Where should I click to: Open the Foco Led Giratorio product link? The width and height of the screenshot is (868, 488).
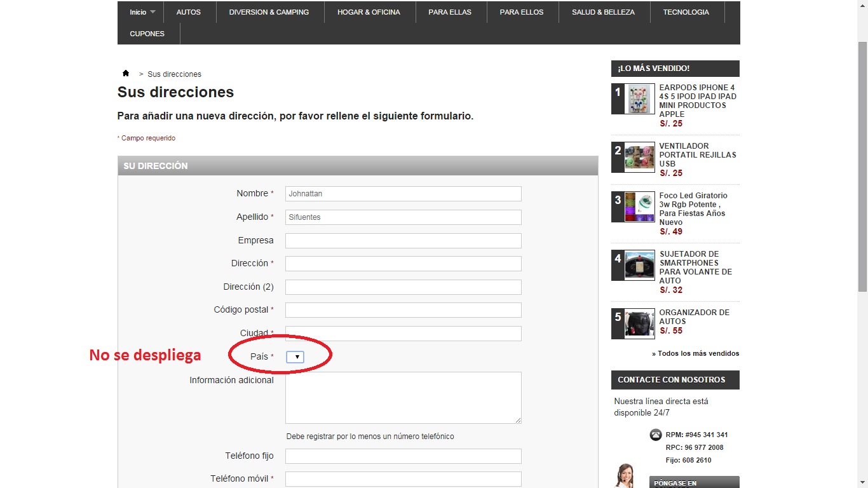coord(693,209)
